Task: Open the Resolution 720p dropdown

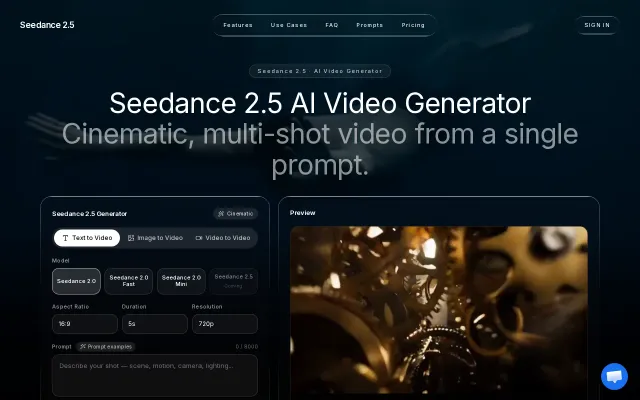Action: (x=225, y=324)
